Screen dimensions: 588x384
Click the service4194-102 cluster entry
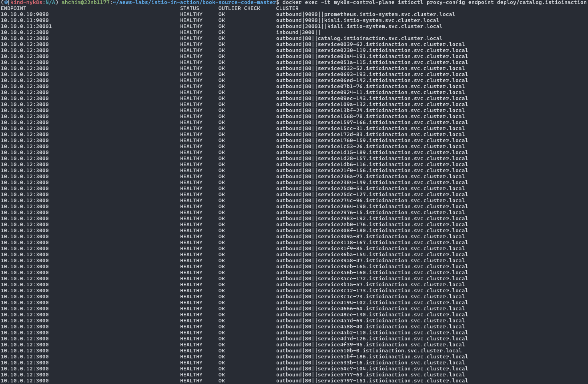click(372, 303)
